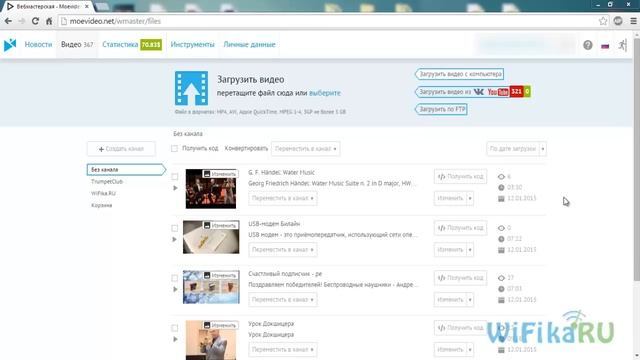Viewport: 640px width, 360px height.
Task: Open Видео 367 tab
Action: tap(77, 44)
